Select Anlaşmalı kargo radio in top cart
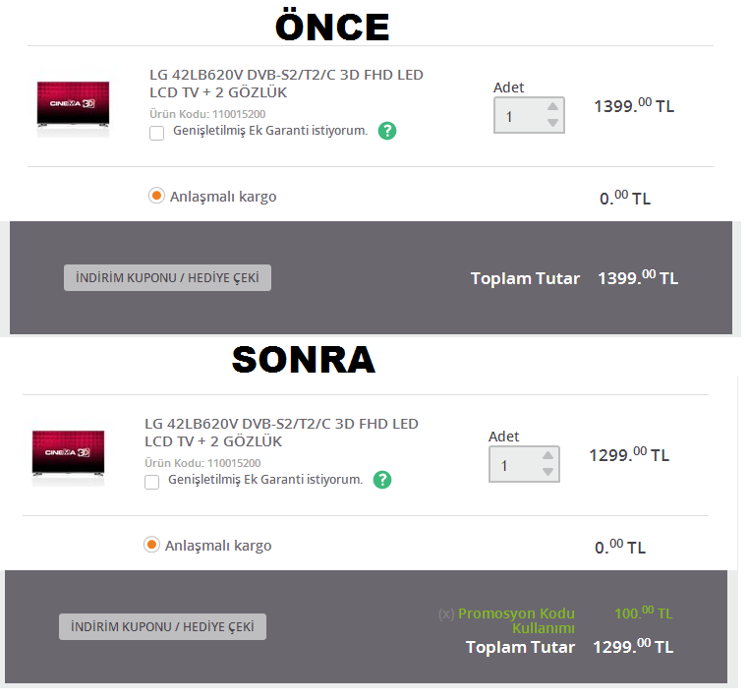This screenshot has height=700, width=748. pyautogui.click(x=156, y=196)
